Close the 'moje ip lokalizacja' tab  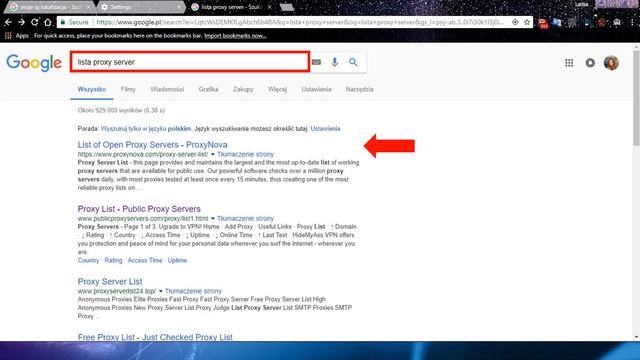89,7
